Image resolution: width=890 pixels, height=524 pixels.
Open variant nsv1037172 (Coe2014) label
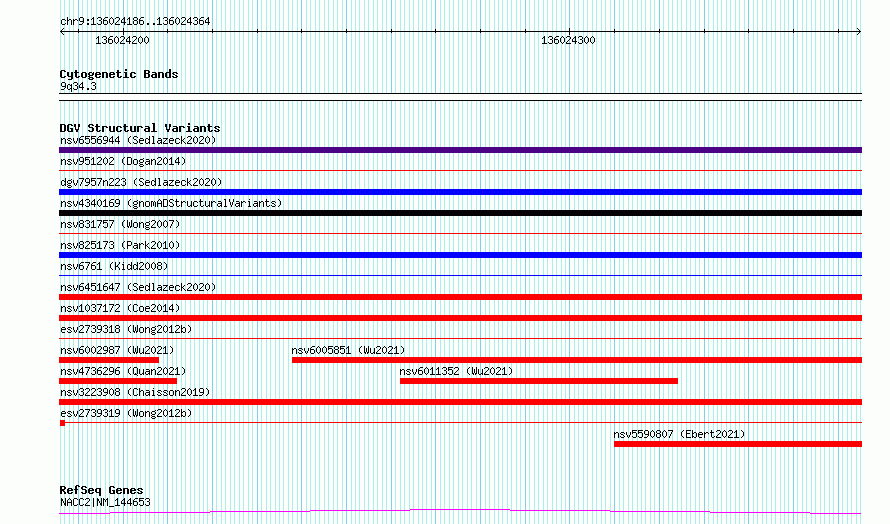[x=120, y=308]
